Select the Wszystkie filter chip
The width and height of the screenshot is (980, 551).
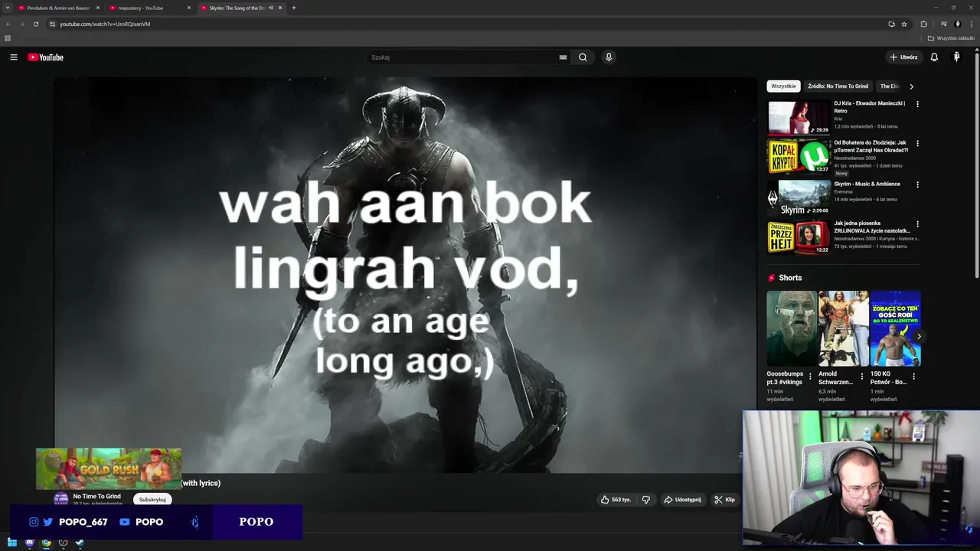pyautogui.click(x=783, y=86)
